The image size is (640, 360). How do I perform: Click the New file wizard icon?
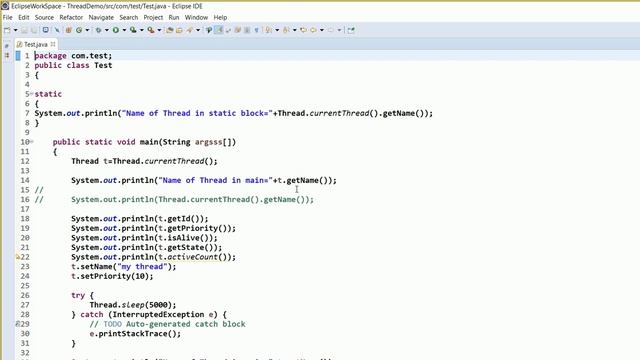tap(7, 30)
